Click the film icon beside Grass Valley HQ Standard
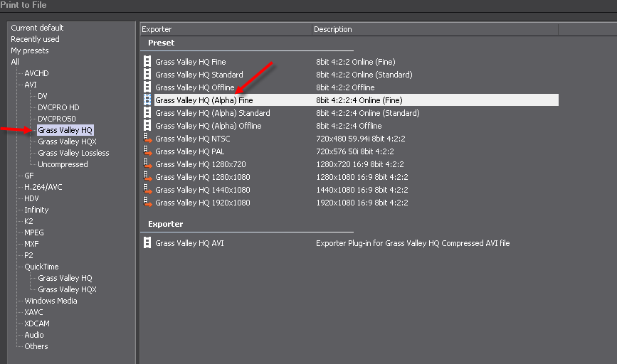This screenshot has width=617, height=364. 147,75
